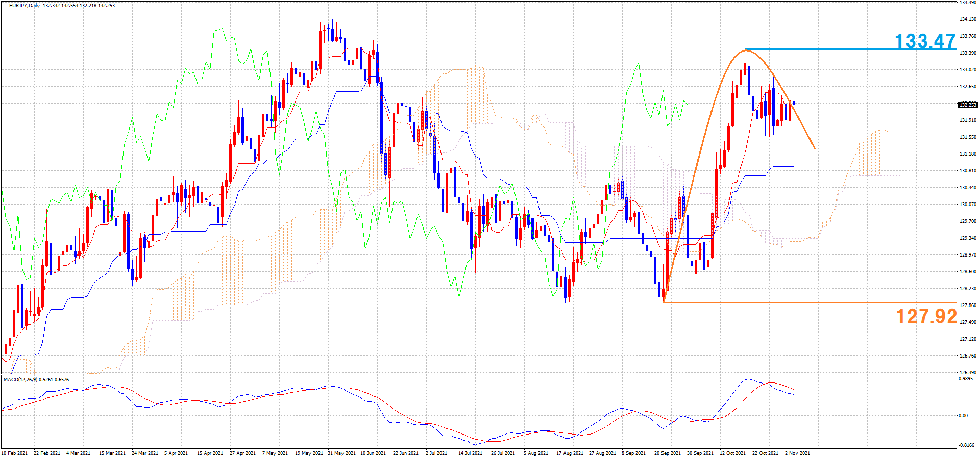
Task: Select the blue horizontal resistance line
Action: [x=842, y=49]
